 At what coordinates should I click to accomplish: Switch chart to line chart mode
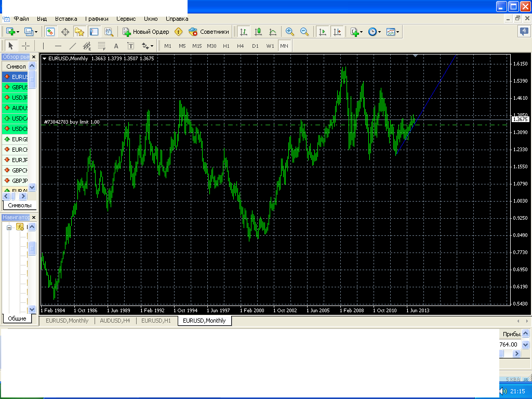coord(273,32)
